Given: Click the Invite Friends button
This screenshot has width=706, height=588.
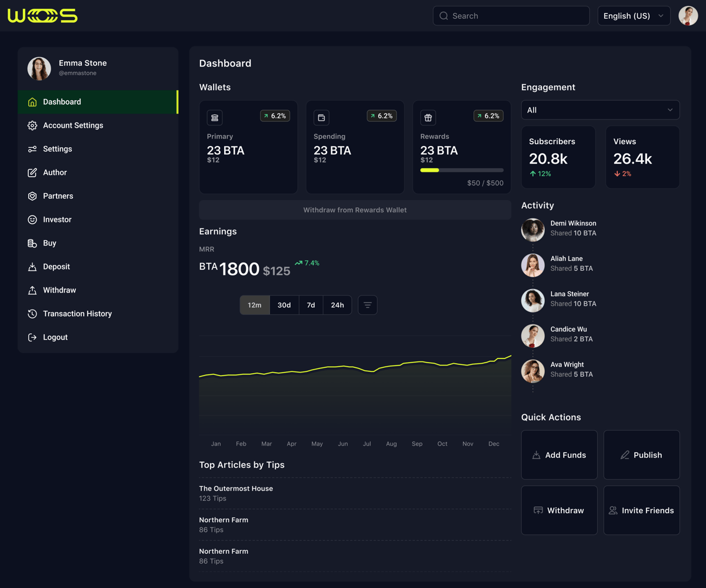Looking at the screenshot, I should [x=641, y=510].
